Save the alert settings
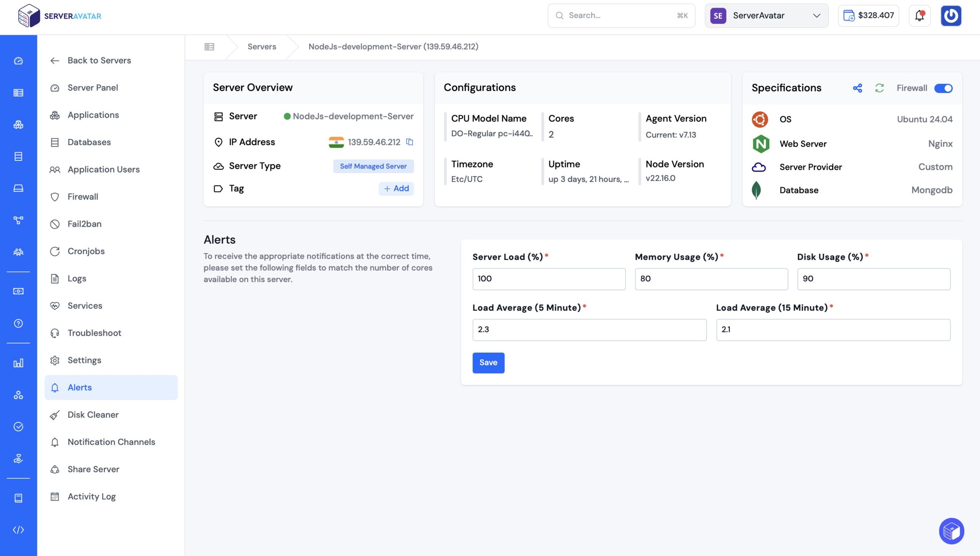The image size is (980, 556). 488,363
